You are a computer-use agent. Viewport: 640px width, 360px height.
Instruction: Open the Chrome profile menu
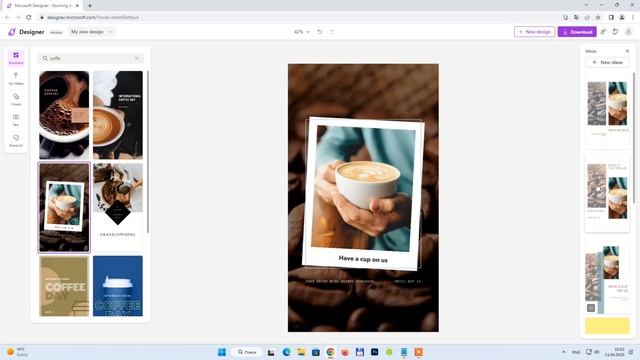622,17
